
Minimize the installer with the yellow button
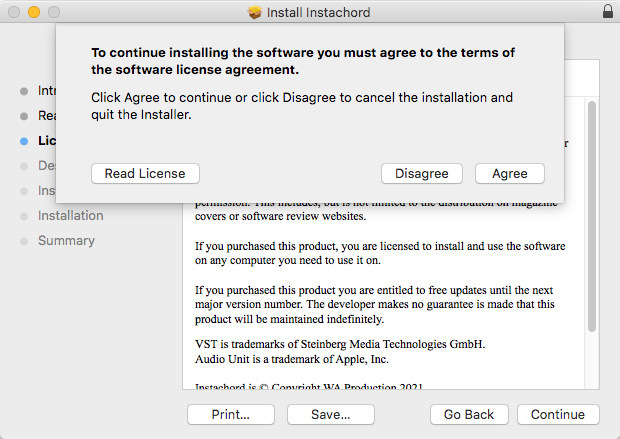(33, 12)
